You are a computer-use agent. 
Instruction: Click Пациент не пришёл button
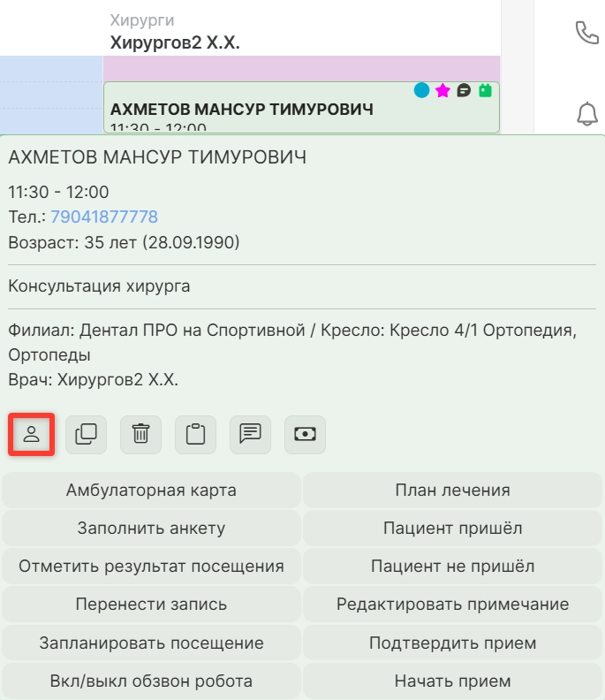coord(452,567)
